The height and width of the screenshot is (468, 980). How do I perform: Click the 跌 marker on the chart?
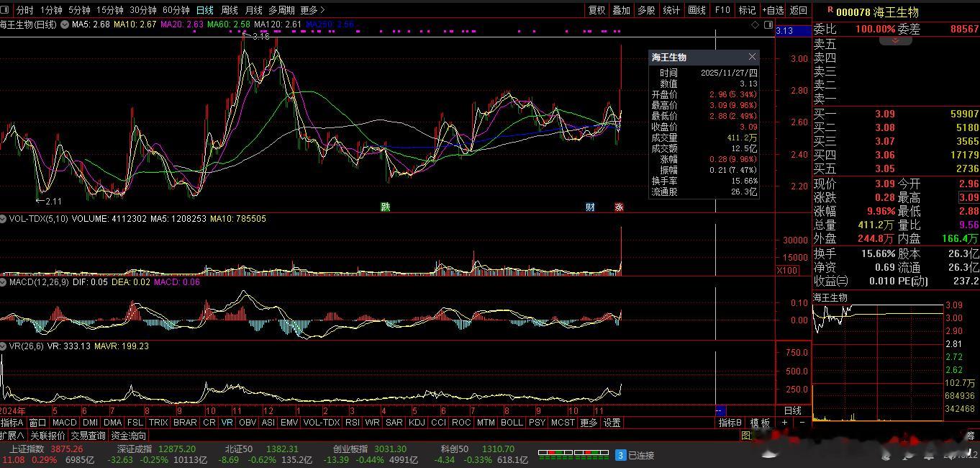[386, 207]
